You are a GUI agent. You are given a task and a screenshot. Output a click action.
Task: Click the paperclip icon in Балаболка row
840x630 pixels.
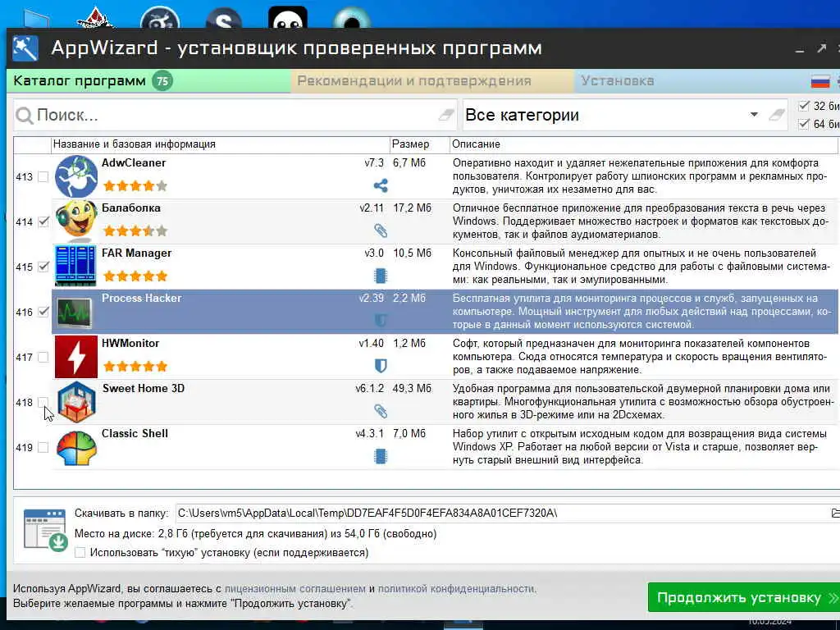pyautogui.click(x=381, y=231)
